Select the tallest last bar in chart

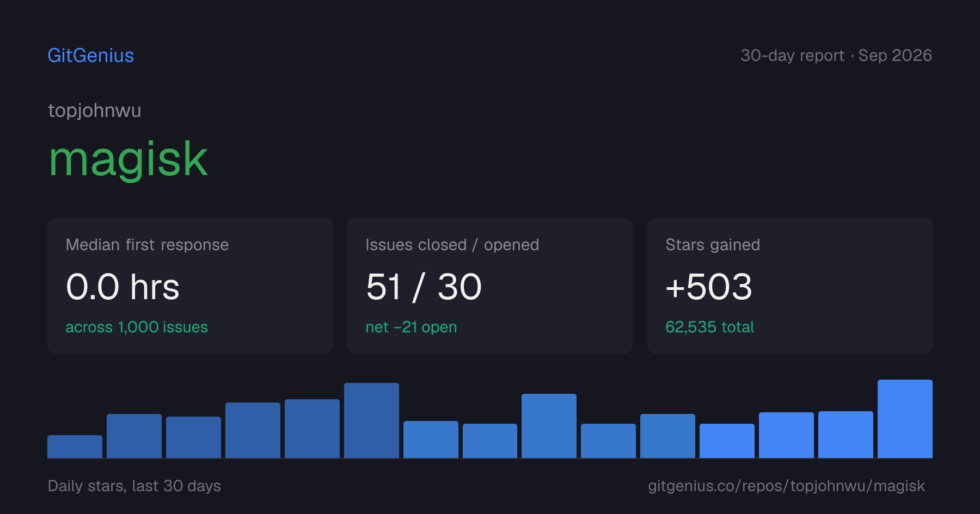905,419
